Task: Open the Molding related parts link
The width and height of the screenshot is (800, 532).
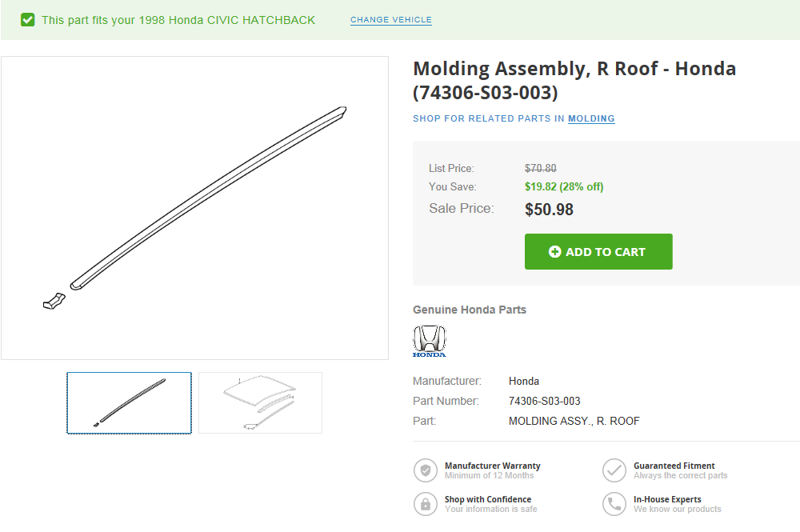Action: click(591, 118)
